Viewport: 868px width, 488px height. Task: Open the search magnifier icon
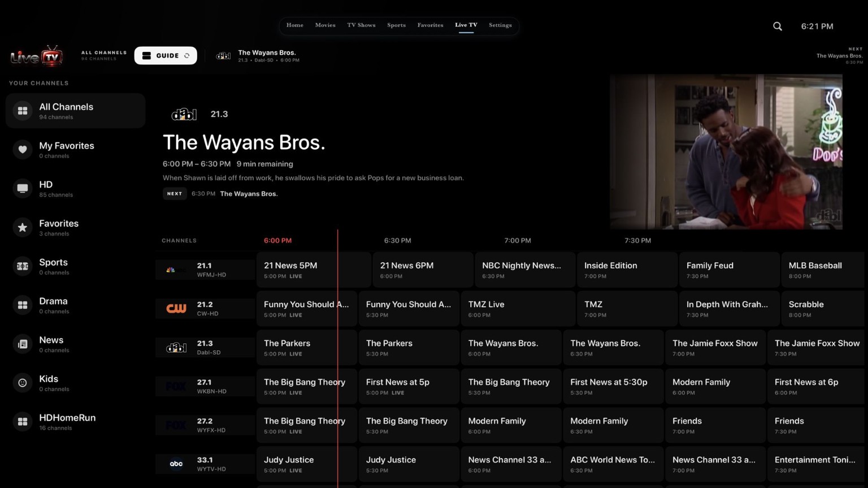click(x=778, y=26)
